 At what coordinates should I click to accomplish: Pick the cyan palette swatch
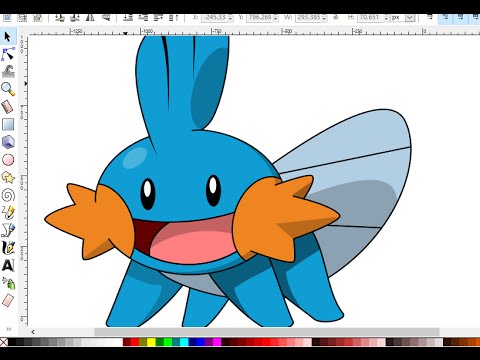pyautogui.click(x=184, y=342)
